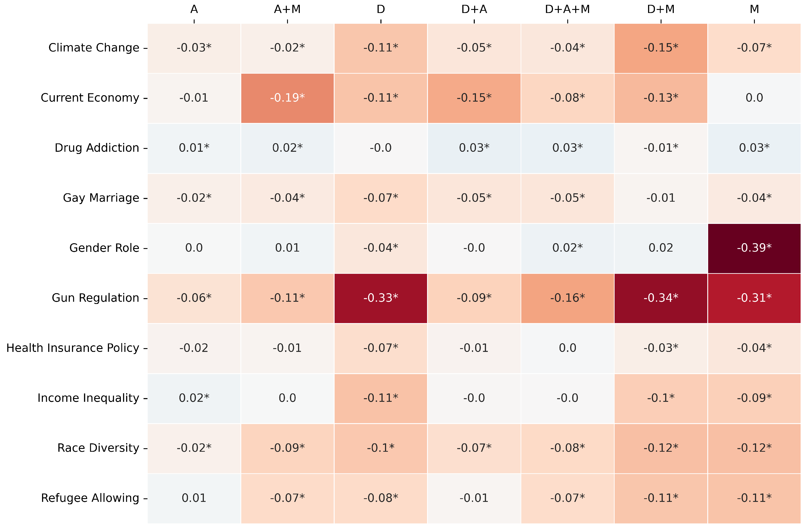The image size is (807, 532).
Task: Click the Income Inequality A cell (0.02*)
Action: pyautogui.click(x=194, y=398)
